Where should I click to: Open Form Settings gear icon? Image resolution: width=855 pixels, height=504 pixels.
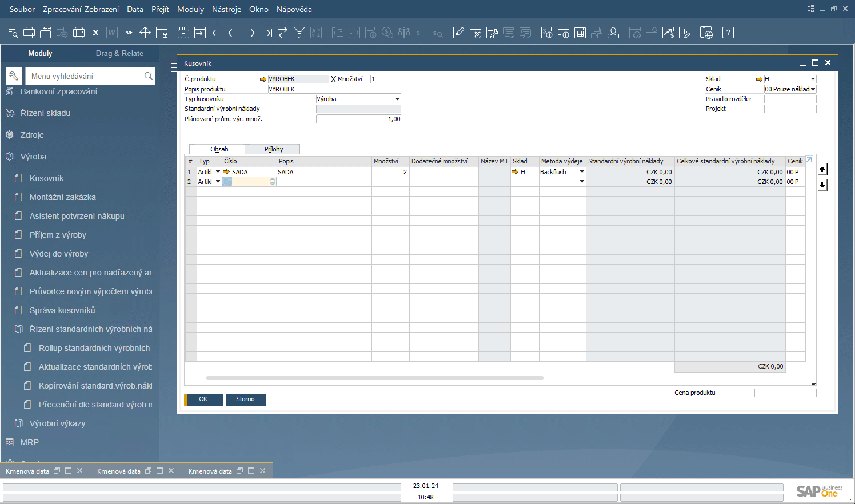click(475, 33)
